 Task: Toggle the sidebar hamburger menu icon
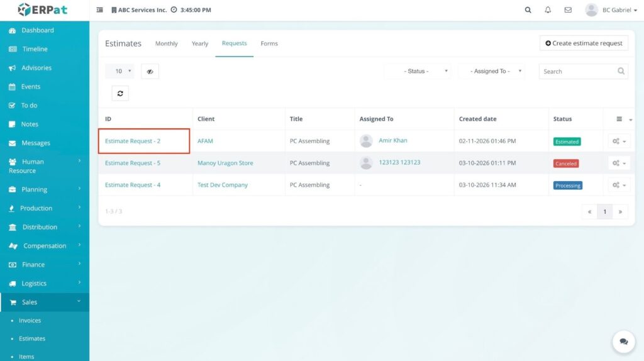click(x=100, y=10)
